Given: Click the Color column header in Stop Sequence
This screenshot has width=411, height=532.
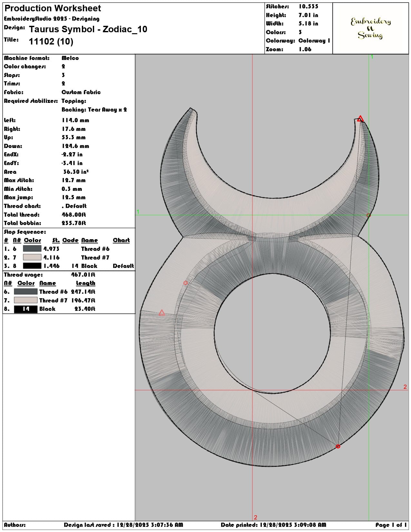Looking at the screenshot, I should tap(33, 240).
